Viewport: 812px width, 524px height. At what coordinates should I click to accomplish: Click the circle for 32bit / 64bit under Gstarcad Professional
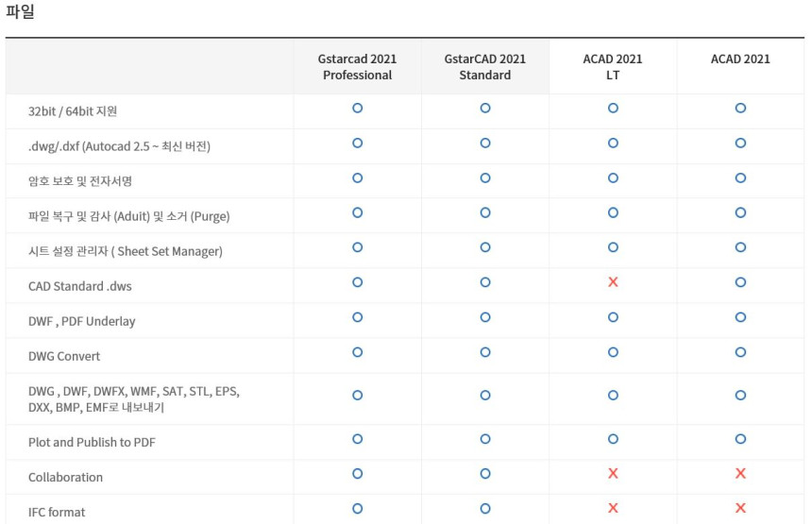coord(357,109)
